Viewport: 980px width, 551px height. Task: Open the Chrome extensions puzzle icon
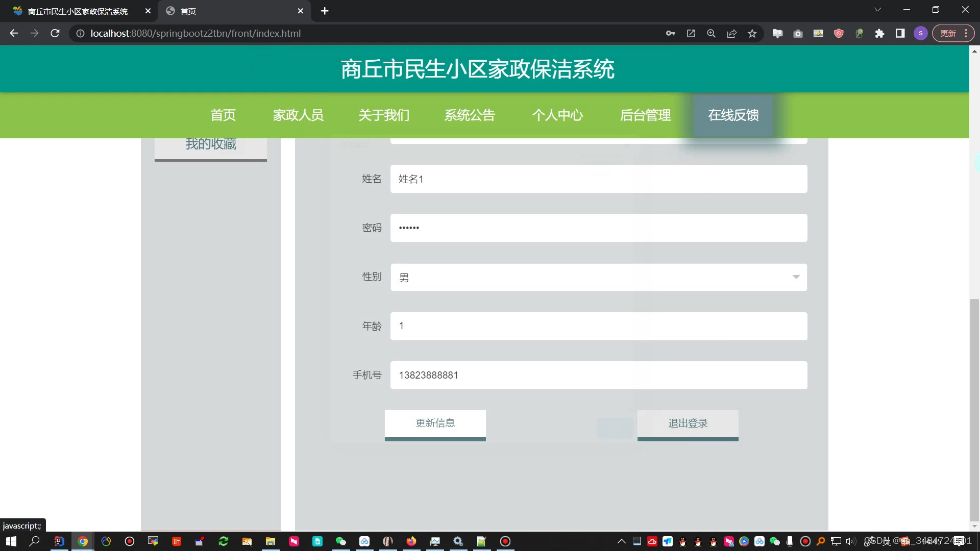[879, 33]
